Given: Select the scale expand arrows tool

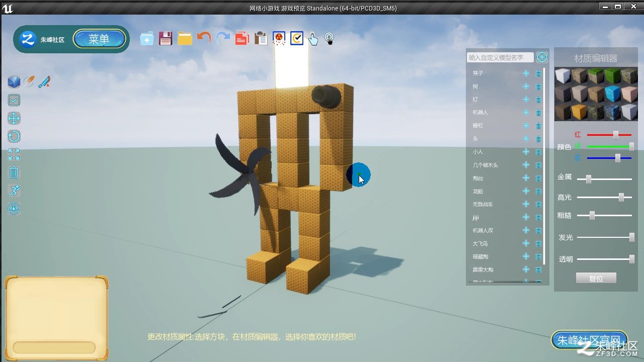Looking at the screenshot, I should pos(14,154).
